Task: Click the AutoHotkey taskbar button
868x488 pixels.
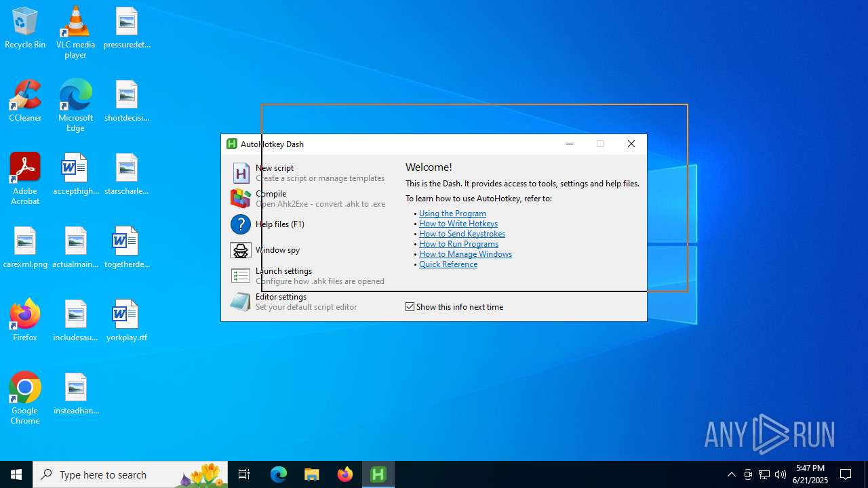Action: [x=378, y=474]
